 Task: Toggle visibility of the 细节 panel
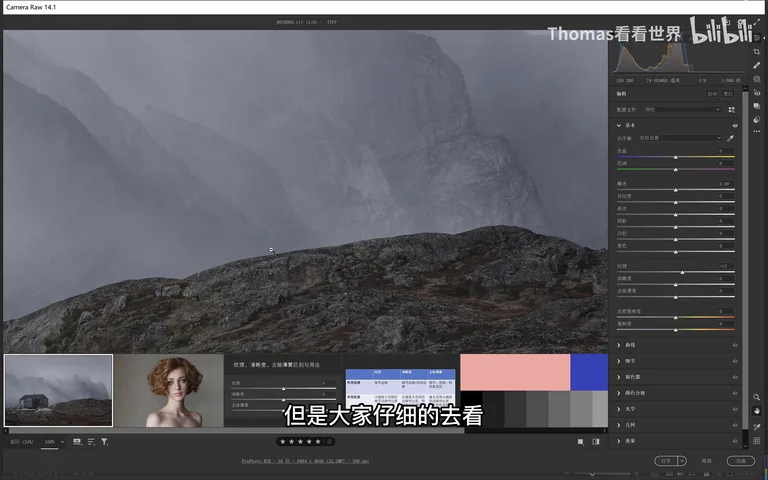(735, 361)
